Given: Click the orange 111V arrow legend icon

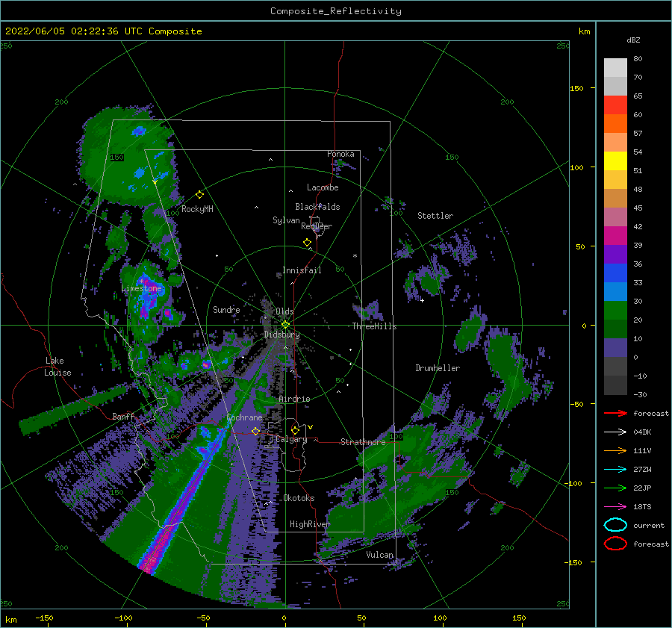Looking at the screenshot, I should tap(615, 450).
